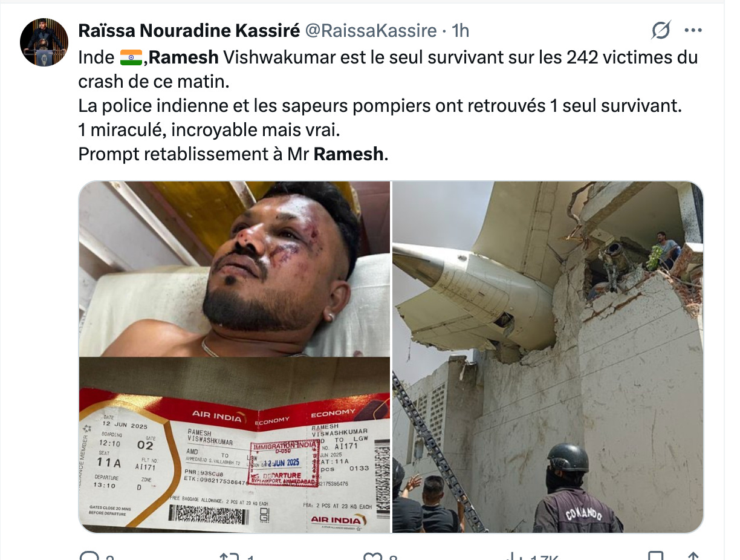The width and height of the screenshot is (740, 560).
Task: Open Raïssa Nouradine Kassiré's profile avatar
Action: pyautogui.click(x=44, y=42)
